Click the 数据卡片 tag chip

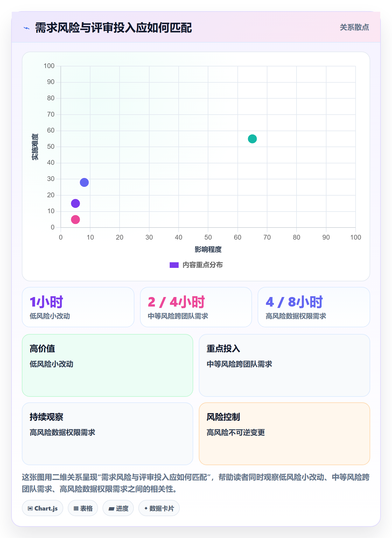(159, 508)
